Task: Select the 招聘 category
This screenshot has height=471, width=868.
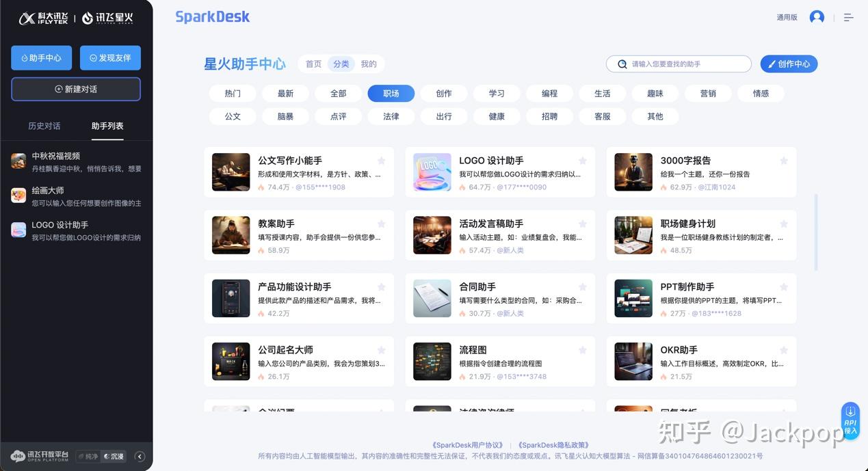Action: (549, 116)
